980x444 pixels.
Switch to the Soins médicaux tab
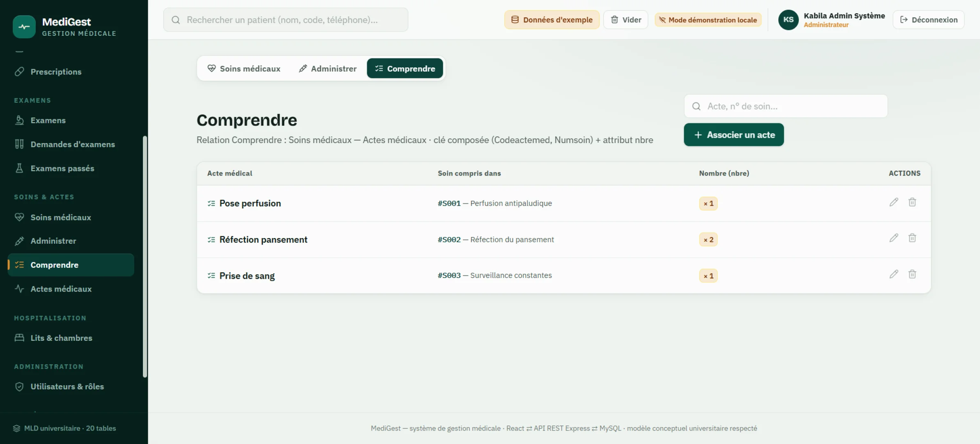[x=244, y=68]
